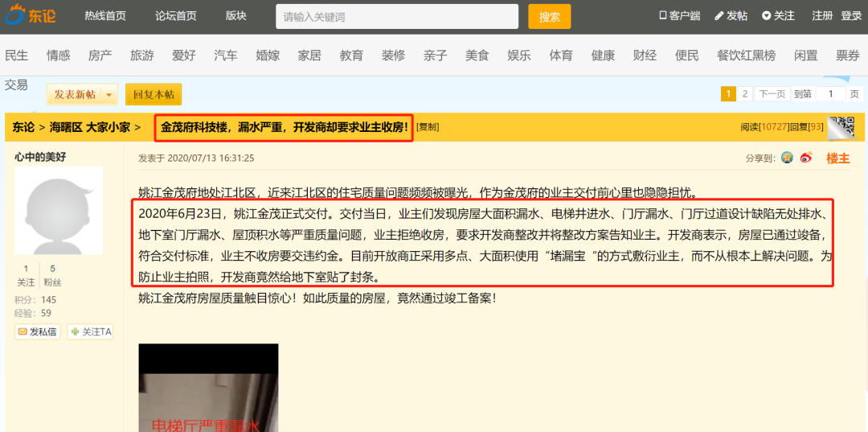Image resolution: width=868 pixels, height=432 pixels.
Task: Open the leaking elevator hall photo
Action: [208, 388]
